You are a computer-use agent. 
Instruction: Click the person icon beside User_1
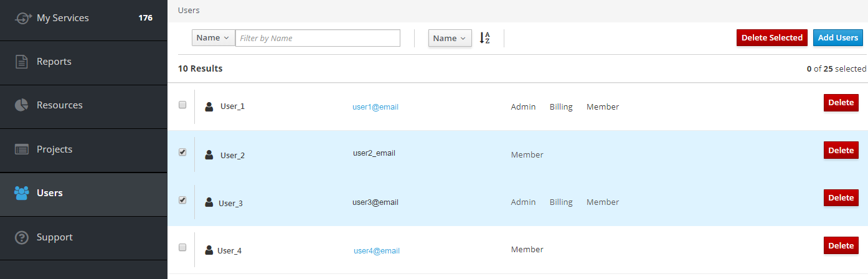[x=209, y=106]
